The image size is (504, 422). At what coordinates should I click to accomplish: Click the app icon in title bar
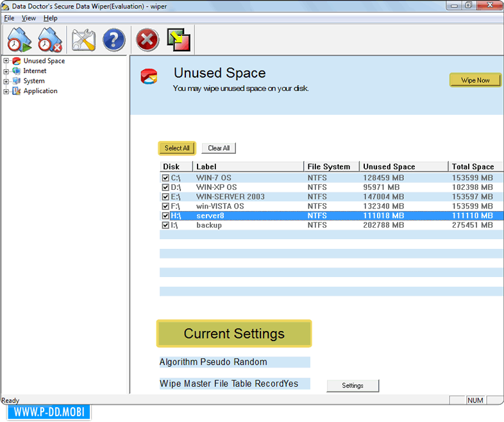(x=5, y=6)
